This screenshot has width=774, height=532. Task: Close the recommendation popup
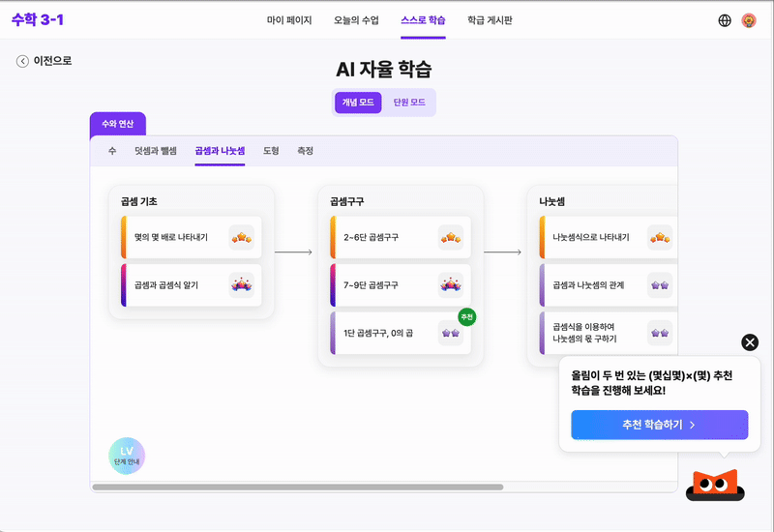[x=750, y=342]
